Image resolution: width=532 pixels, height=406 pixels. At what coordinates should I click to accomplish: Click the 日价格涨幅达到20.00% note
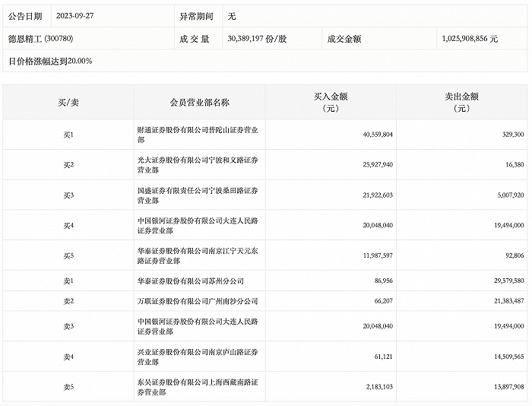click(x=50, y=61)
